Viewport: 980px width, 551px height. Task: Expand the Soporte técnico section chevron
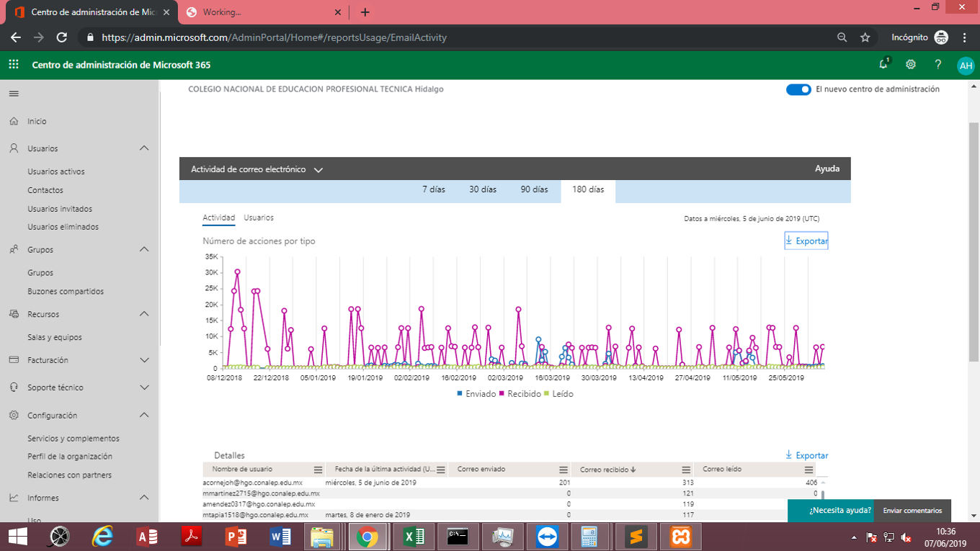click(144, 387)
